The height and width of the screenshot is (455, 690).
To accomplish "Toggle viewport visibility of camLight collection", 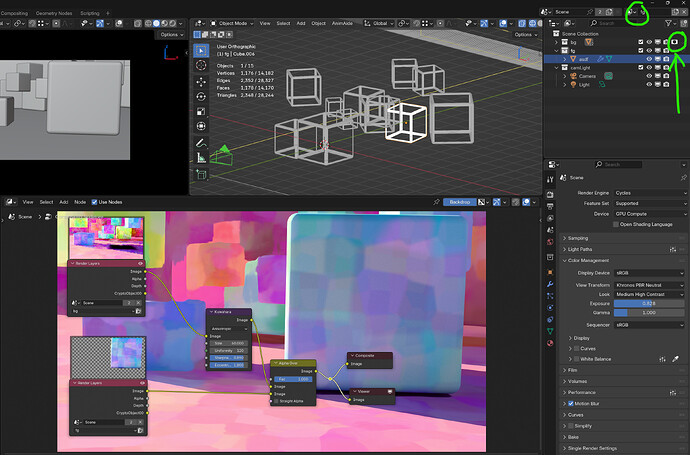I will (649, 68).
